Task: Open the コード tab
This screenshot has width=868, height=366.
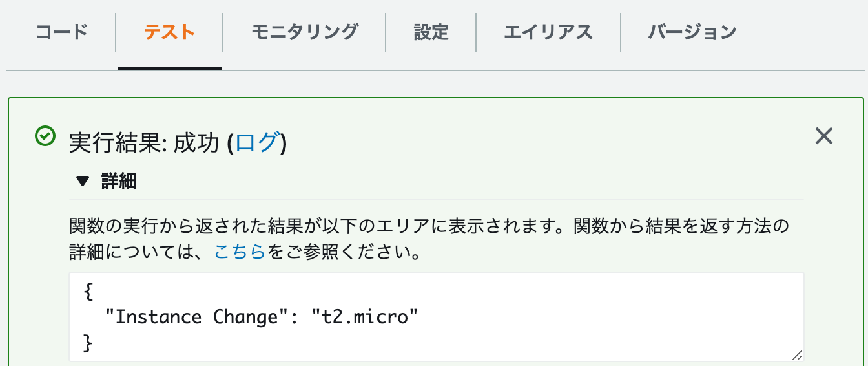Action: point(61,32)
